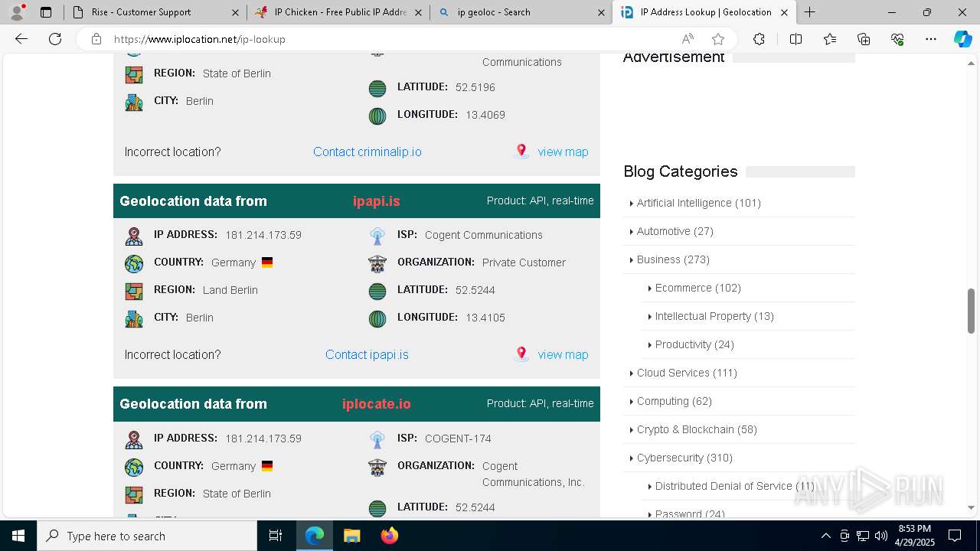Click the map pin icon in criminalip.io section

pyautogui.click(x=521, y=151)
